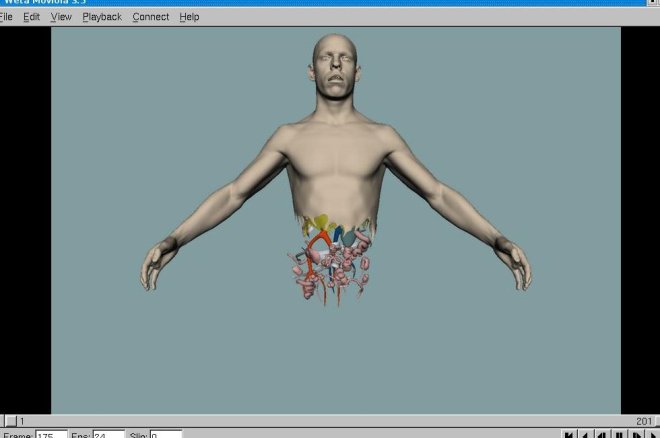Open the View menu
The height and width of the screenshot is (438, 660).
61,17
